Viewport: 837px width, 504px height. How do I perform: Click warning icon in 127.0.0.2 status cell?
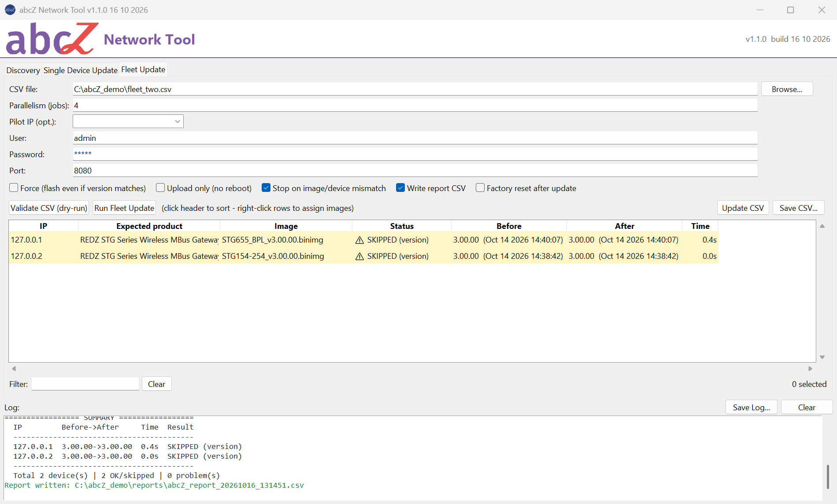click(359, 256)
